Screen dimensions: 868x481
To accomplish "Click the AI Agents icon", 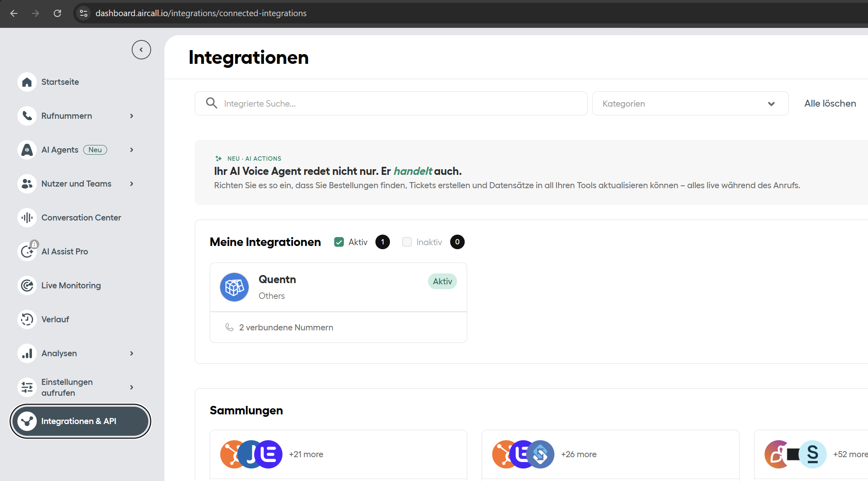I will (x=27, y=150).
